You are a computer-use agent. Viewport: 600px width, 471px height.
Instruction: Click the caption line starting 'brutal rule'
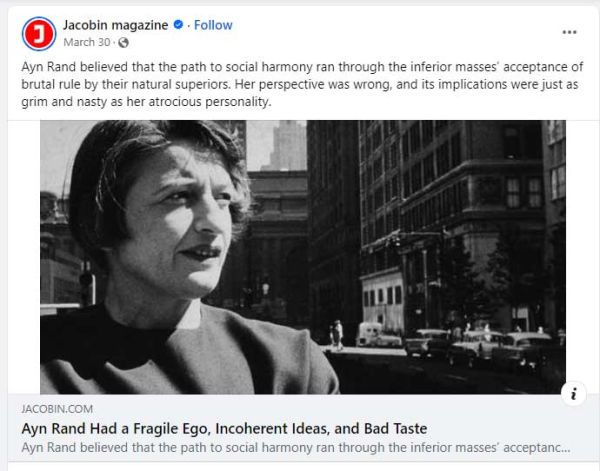300,85
